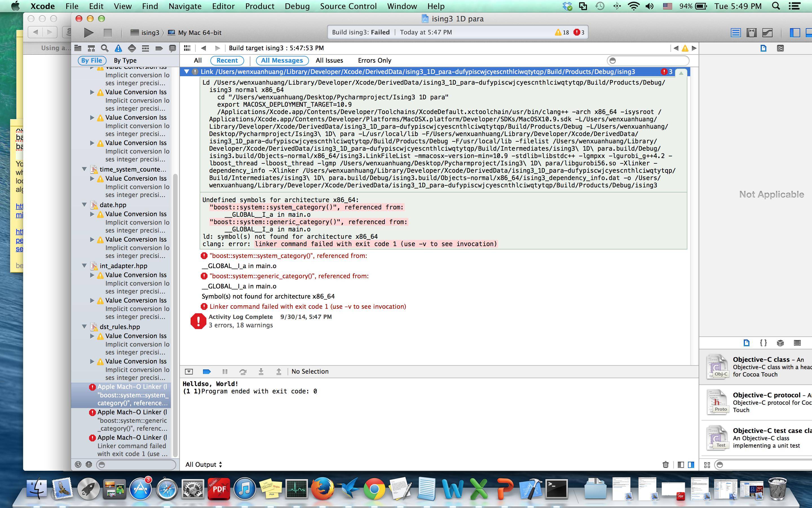Clear the console with trash icon
The image size is (812, 508).
point(666,465)
